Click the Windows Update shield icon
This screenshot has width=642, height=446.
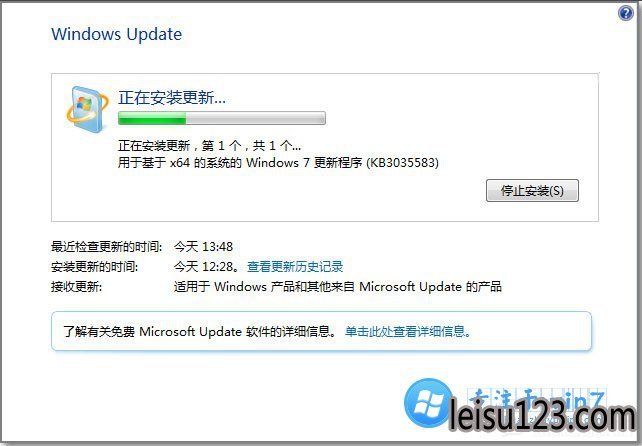[x=86, y=109]
